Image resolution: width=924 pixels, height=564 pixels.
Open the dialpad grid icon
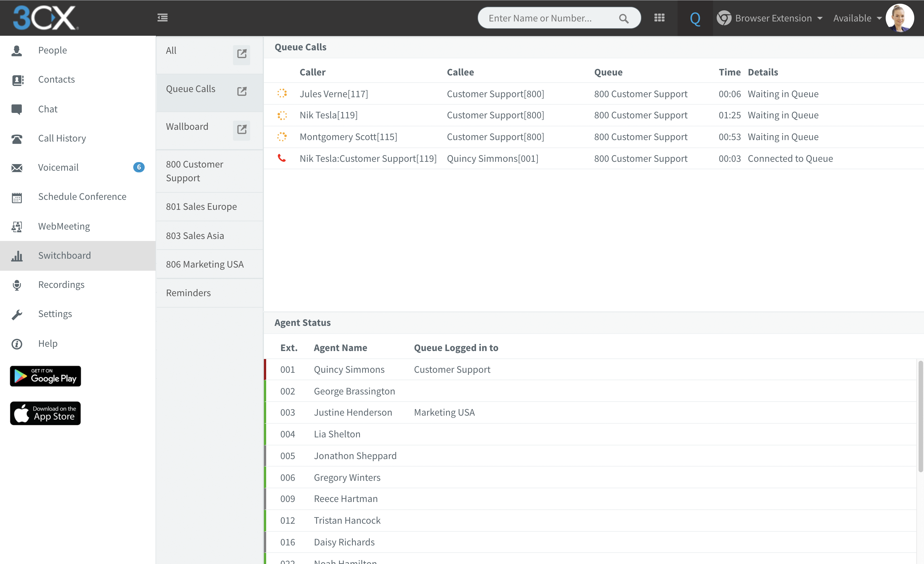coord(659,18)
